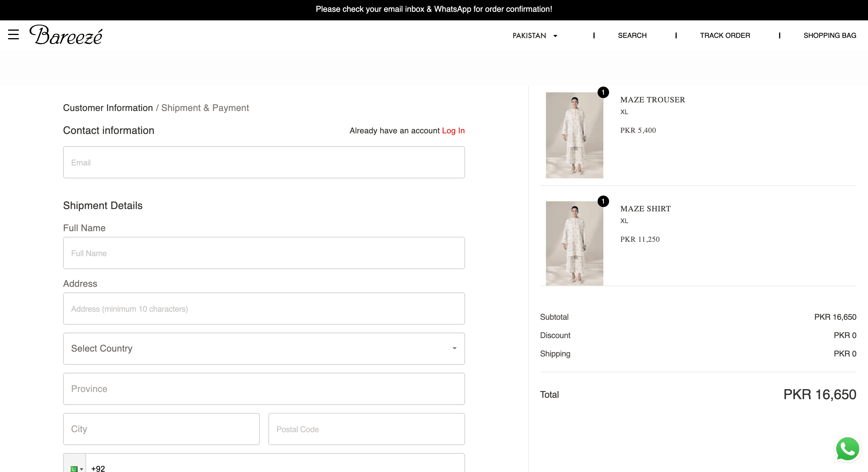Click the Shipping label in order summary
Viewport: 868px width, 472px height.
tap(555, 354)
